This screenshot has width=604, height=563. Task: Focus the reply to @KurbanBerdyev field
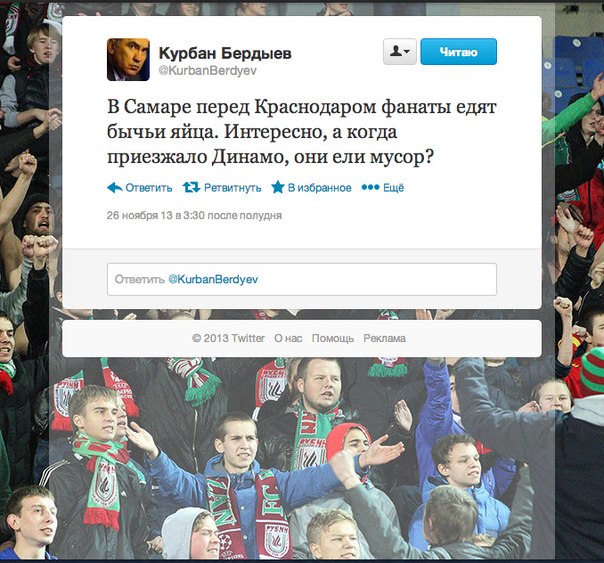click(302, 280)
